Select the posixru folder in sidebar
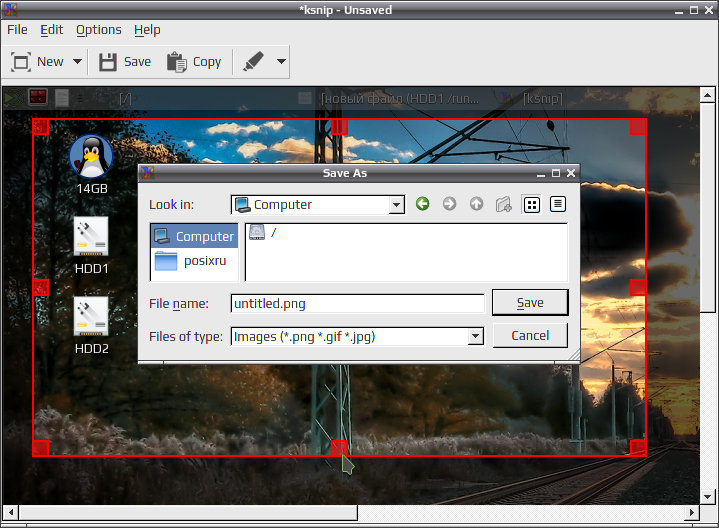This screenshot has width=719, height=528. [194, 261]
